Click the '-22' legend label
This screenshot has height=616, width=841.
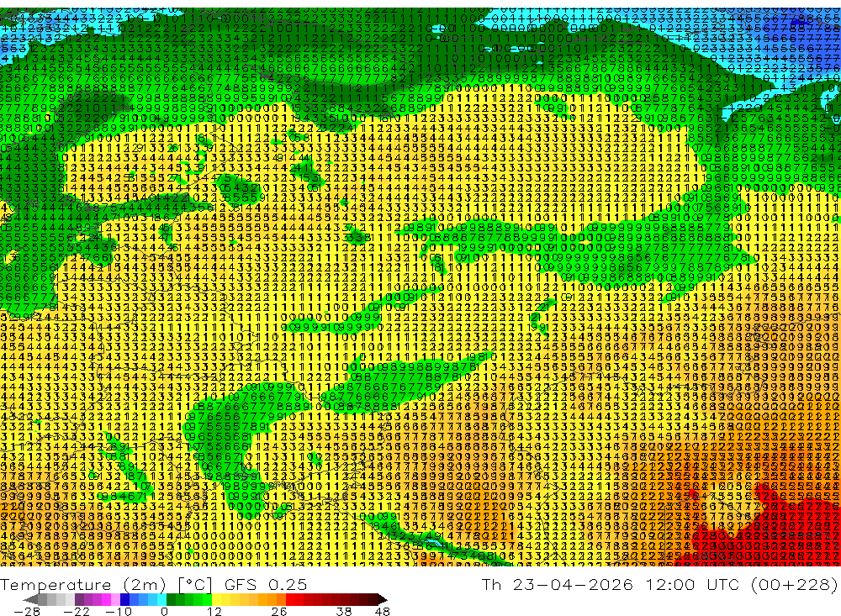click(x=77, y=611)
